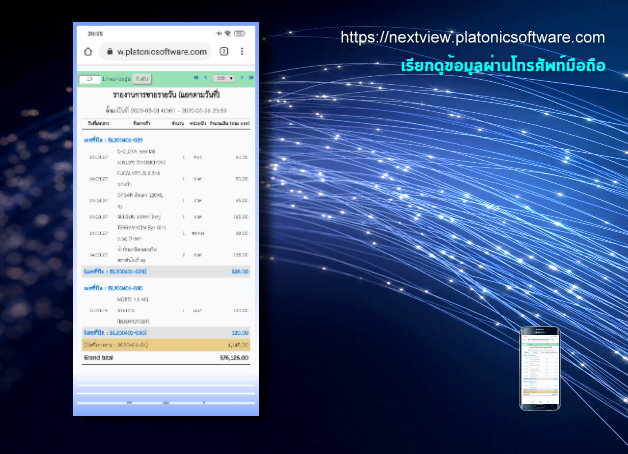
Task: Tap the browser home icon
Action: click(88, 51)
